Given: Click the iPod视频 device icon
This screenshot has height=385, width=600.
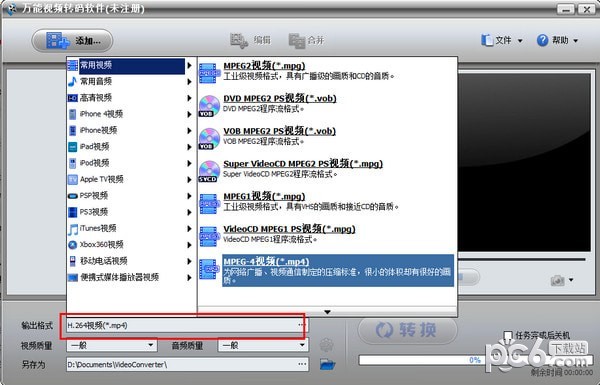Looking at the screenshot, I should pyautogui.click(x=72, y=163).
